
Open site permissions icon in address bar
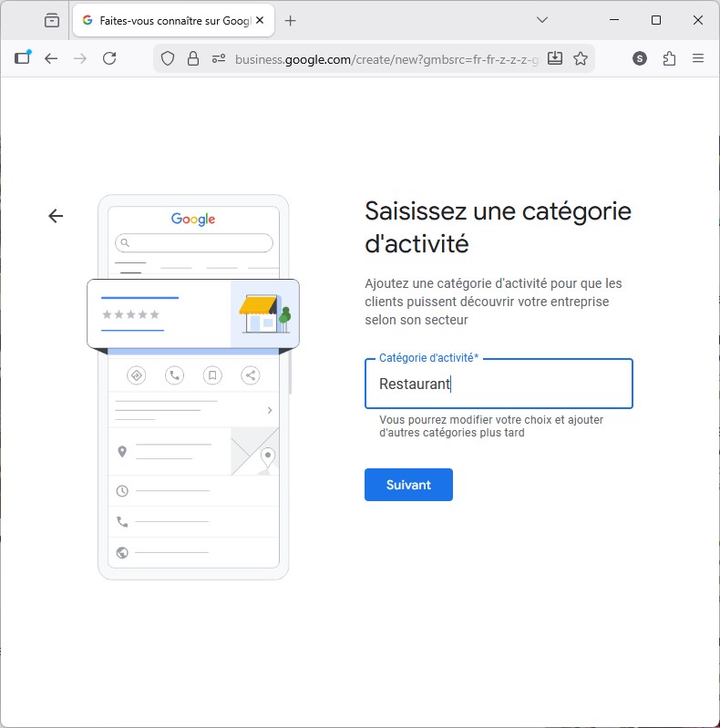tap(219, 58)
